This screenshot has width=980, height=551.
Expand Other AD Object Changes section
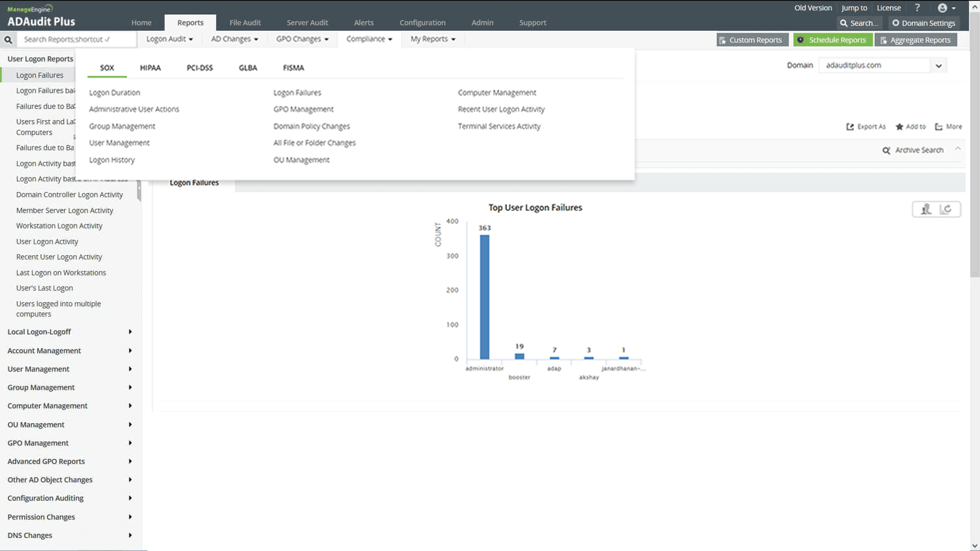coord(70,479)
